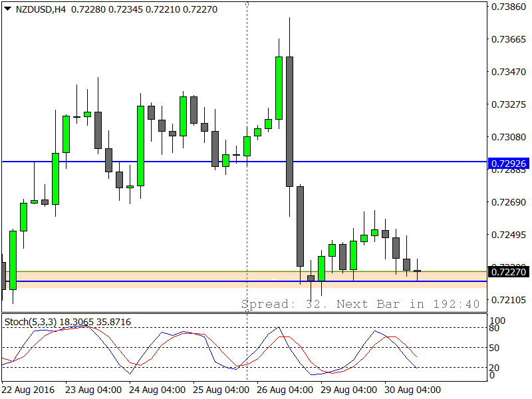This screenshot has height=399, width=532.
Task: Click the 0.72690 price scale value
Action: pos(508,202)
